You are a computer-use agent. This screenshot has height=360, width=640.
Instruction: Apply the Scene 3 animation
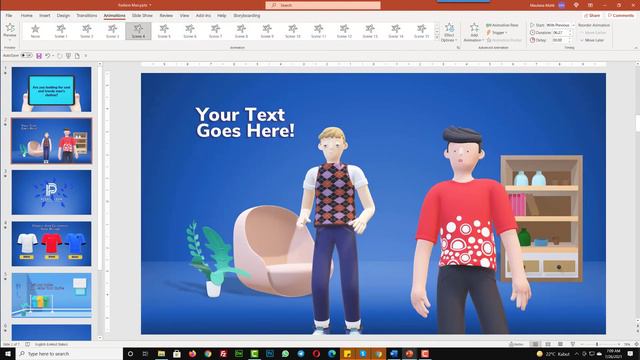[x=112, y=31]
